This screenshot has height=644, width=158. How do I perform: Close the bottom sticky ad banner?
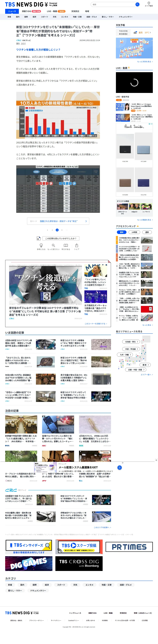(x=156, y=460)
